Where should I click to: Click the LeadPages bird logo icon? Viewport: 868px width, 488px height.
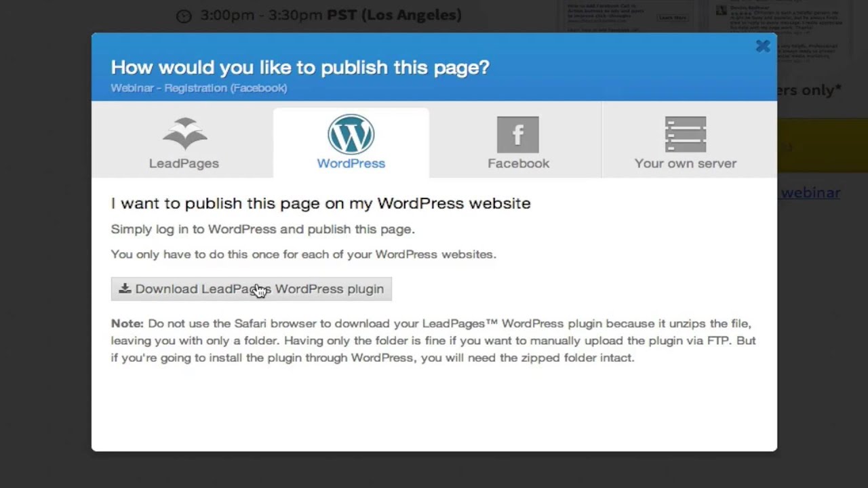(184, 134)
